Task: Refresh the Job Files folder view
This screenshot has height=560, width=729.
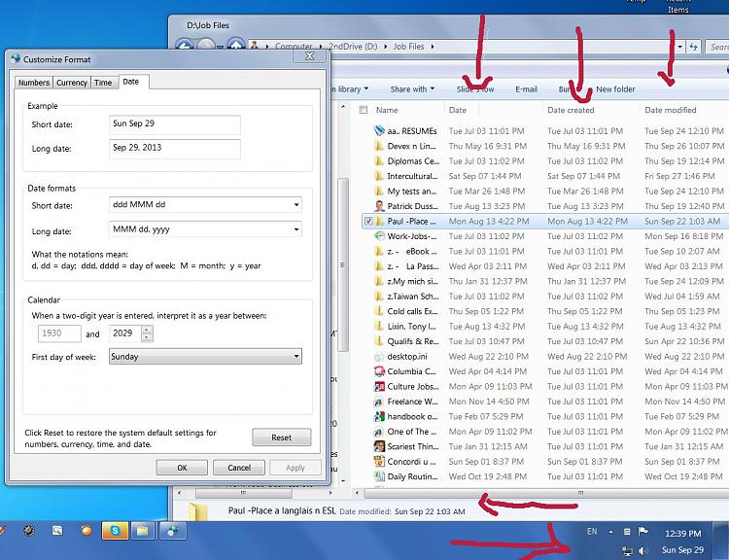Action: pos(693,47)
